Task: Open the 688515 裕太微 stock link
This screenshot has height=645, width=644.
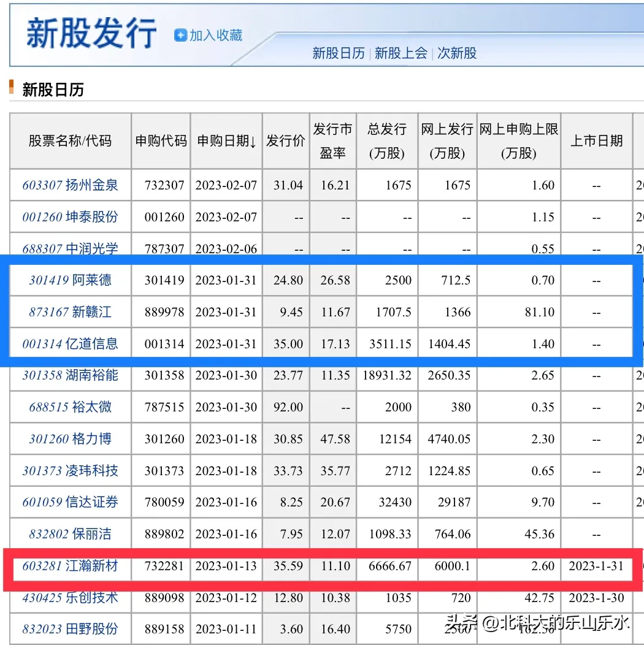Action: (x=71, y=407)
